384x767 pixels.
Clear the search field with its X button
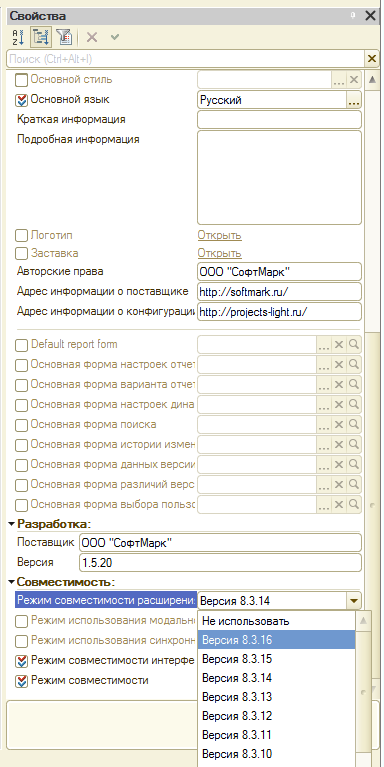[372, 59]
